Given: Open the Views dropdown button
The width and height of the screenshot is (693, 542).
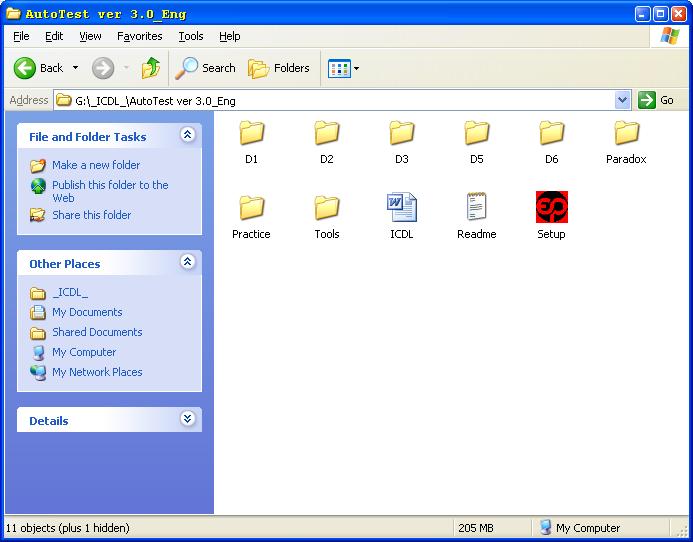Looking at the screenshot, I should pyautogui.click(x=344, y=68).
